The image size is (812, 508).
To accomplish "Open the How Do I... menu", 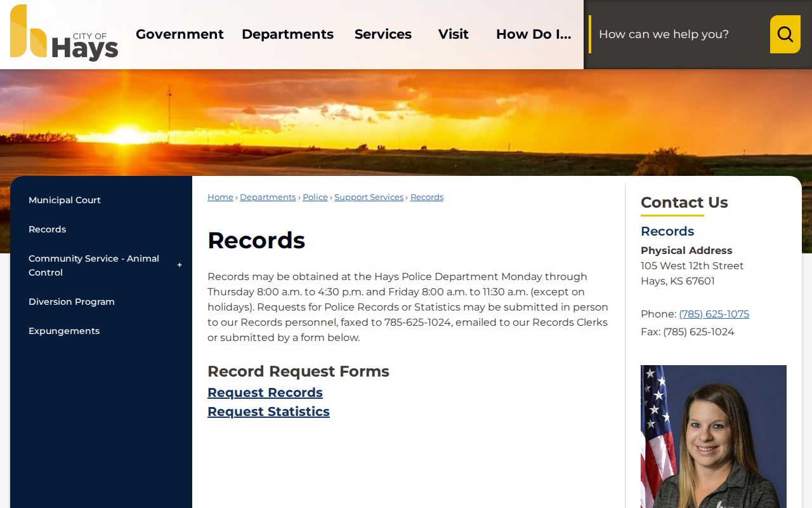I will pos(534,34).
